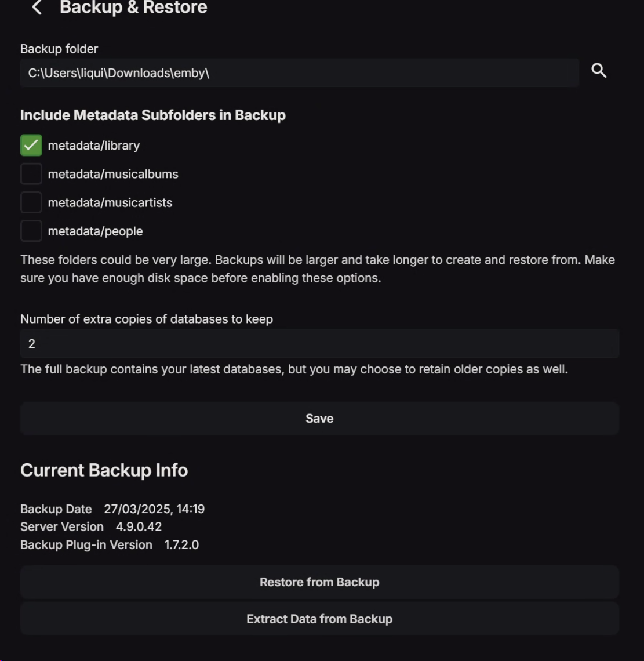Click the "Number of extra copies" label

pyautogui.click(x=147, y=319)
